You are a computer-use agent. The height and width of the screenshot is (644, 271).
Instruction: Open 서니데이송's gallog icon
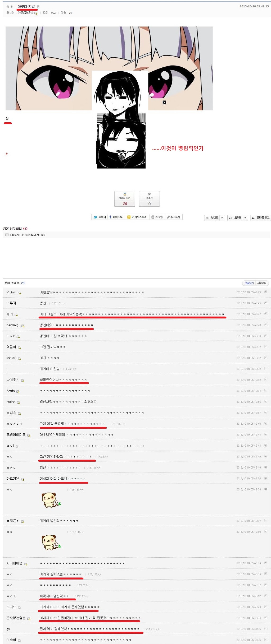point(26,564)
